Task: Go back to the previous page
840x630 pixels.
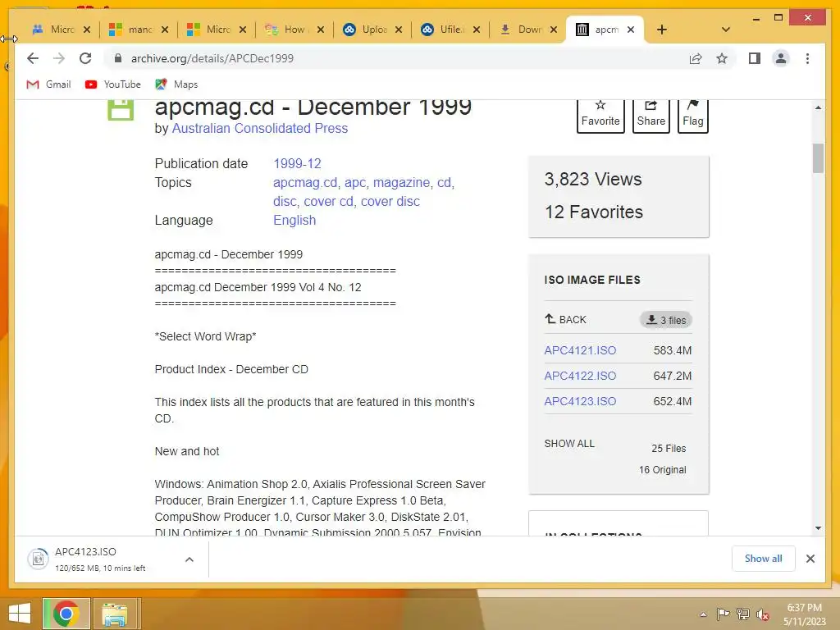Action: coord(33,58)
